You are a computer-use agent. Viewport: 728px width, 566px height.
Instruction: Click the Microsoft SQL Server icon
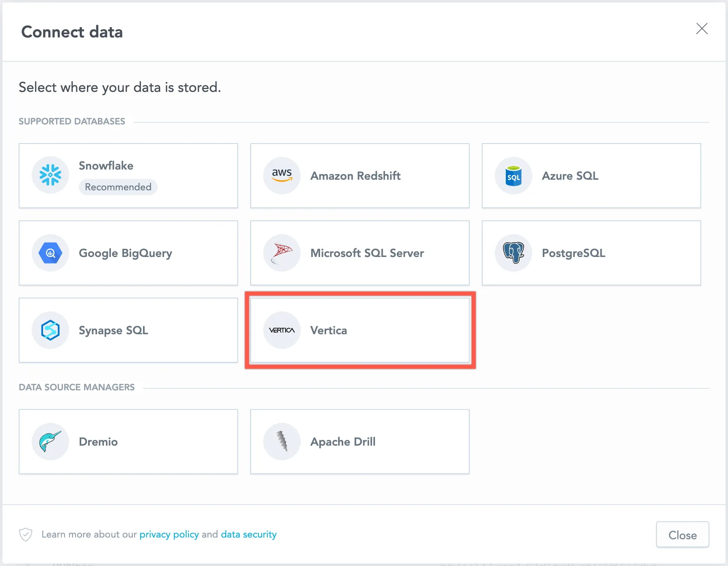(x=282, y=253)
